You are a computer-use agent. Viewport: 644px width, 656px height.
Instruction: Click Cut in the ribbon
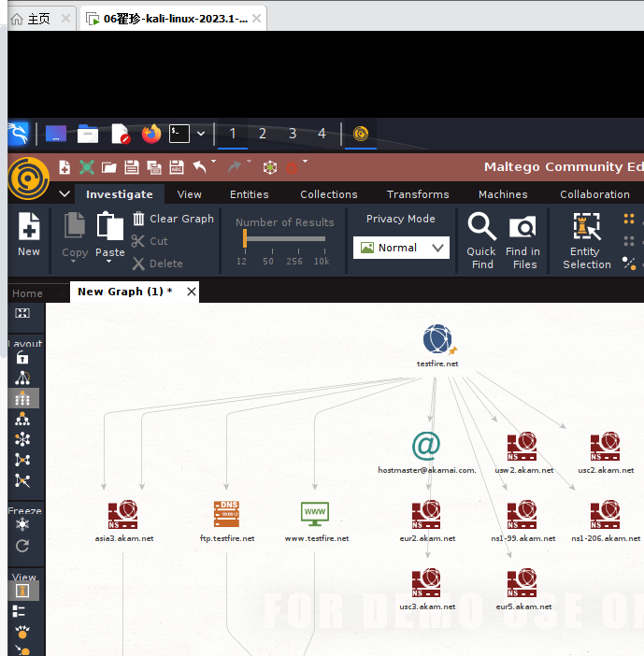point(150,241)
